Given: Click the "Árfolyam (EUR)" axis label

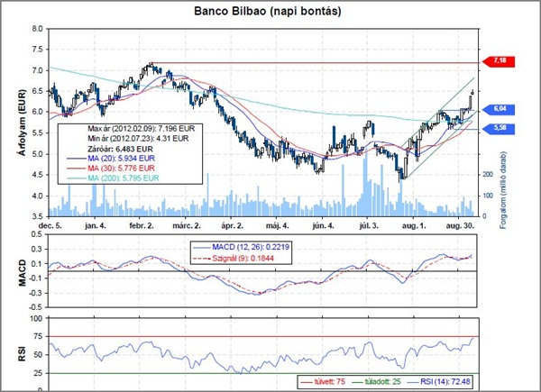Looking at the screenshot, I should [x=23, y=123].
